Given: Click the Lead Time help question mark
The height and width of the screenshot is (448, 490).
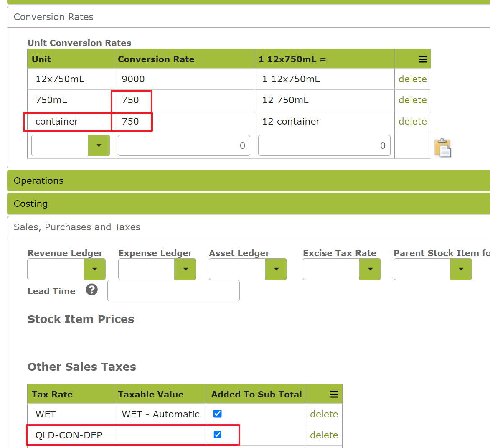Looking at the screenshot, I should [x=92, y=290].
